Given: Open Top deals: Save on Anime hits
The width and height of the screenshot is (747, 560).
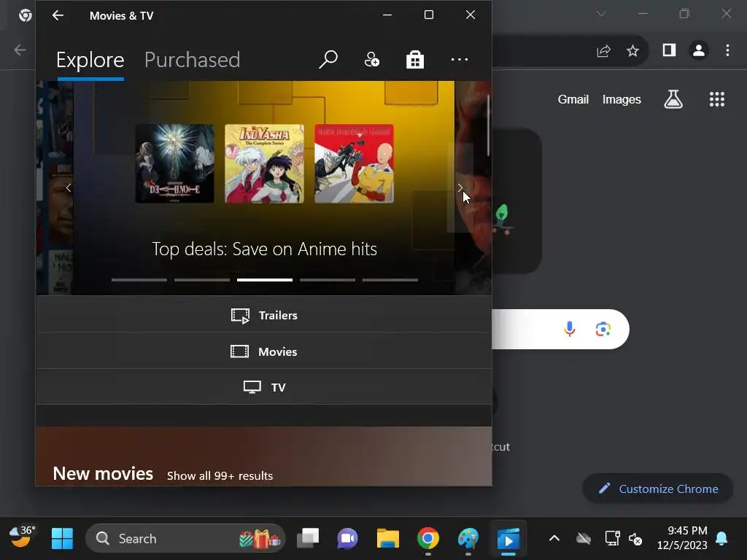Looking at the screenshot, I should [x=264, y=249].
